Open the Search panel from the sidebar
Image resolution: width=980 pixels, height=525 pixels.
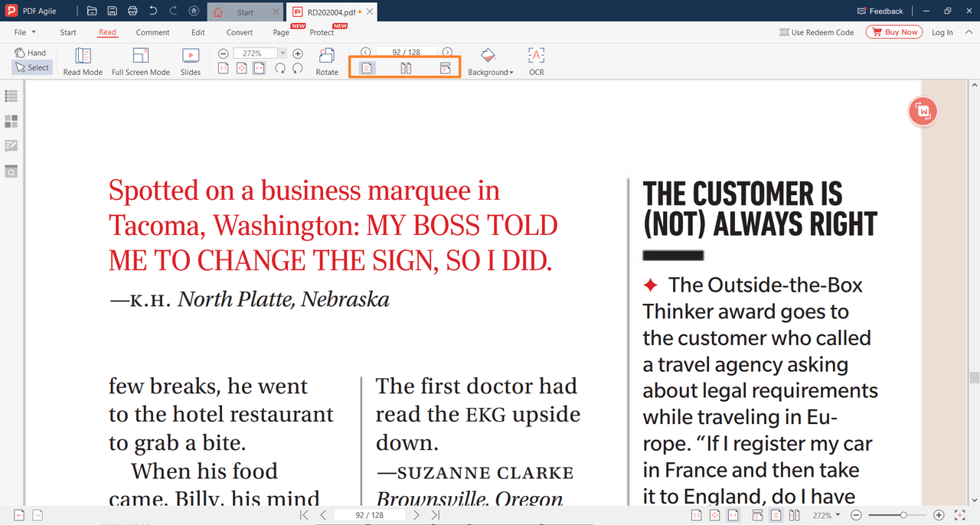pos(11,171)
